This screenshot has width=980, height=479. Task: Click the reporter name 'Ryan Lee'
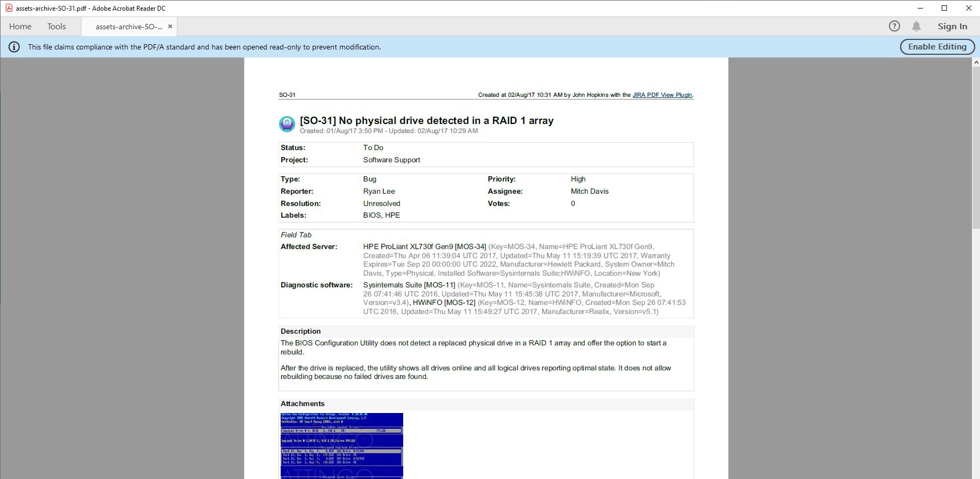pyautogui.click(x=379, y=191)
